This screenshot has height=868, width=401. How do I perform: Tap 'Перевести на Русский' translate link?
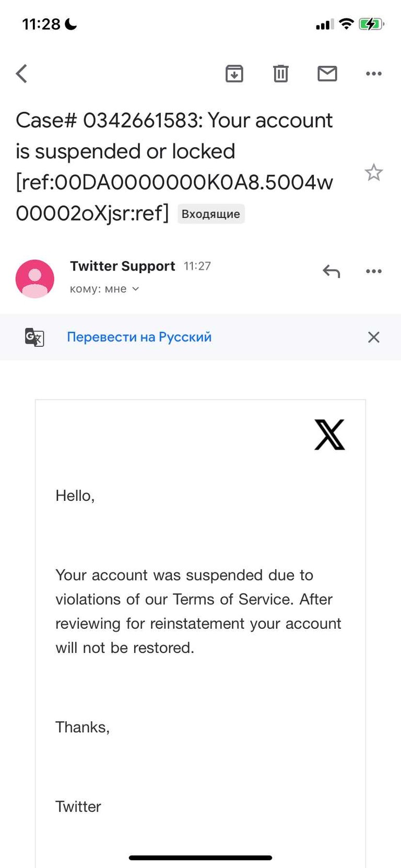139,337
